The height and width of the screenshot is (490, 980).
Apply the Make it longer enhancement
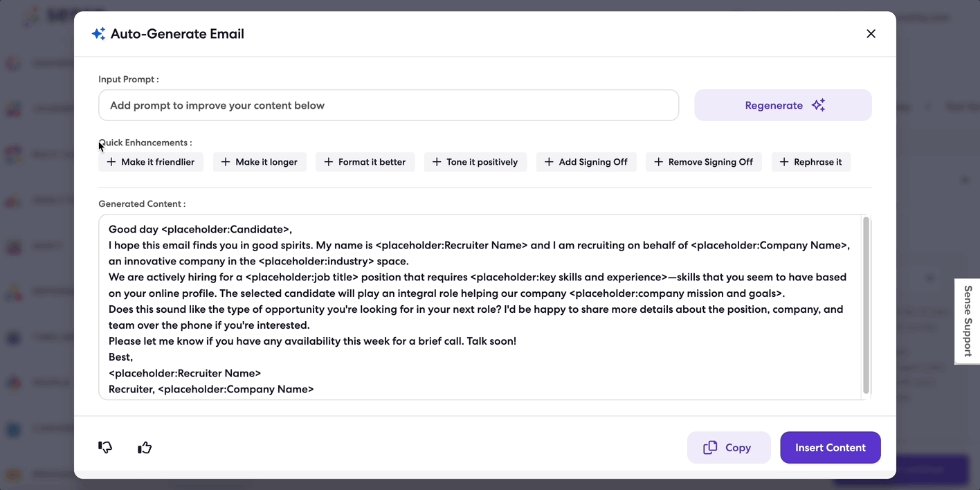click(260, 162)
